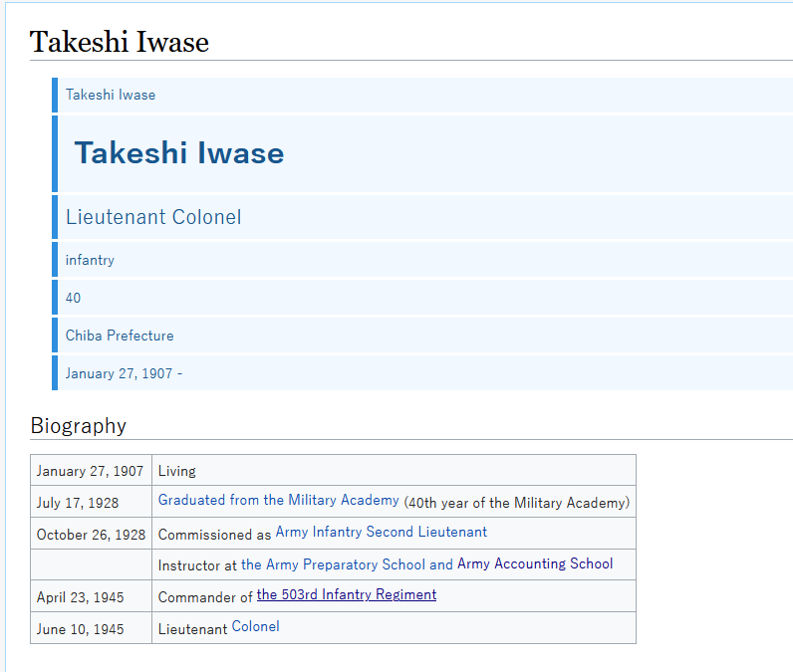Click the Colonel link in the last table row
Image resolution: width=793 pixels, height=672 pixels.
(255, 626)
